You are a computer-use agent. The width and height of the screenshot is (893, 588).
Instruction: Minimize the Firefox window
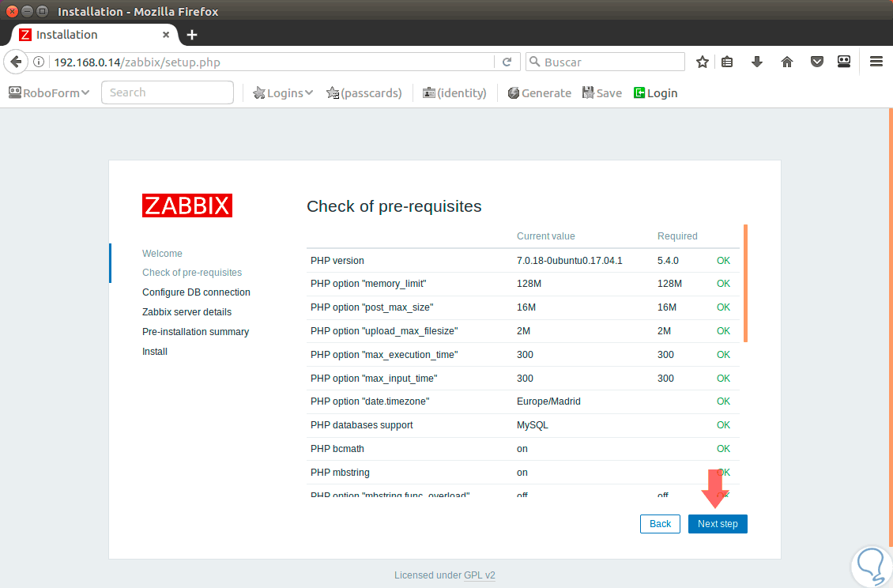27,11
